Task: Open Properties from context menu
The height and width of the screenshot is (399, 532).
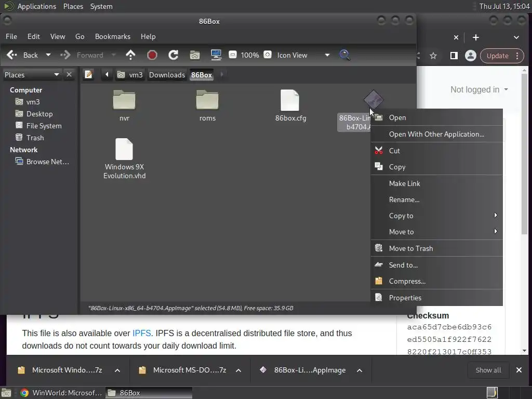Action: tap(436, 298)
